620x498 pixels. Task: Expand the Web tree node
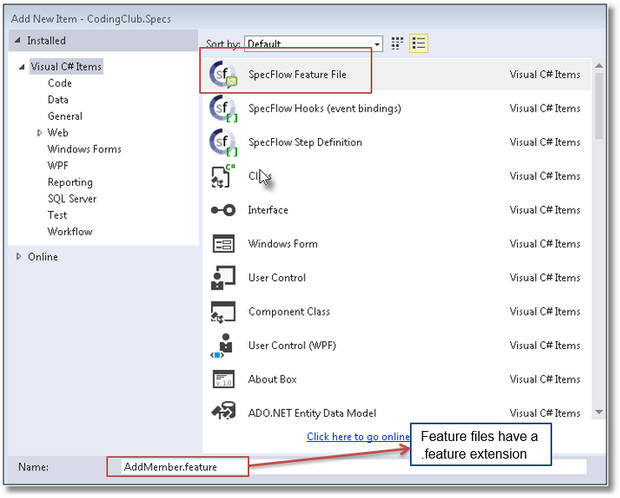(39, 133)
